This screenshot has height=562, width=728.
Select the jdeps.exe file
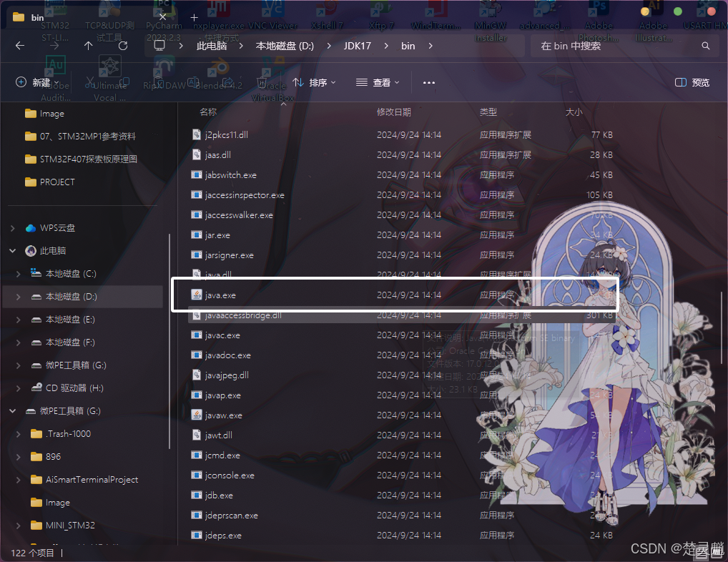402,535
